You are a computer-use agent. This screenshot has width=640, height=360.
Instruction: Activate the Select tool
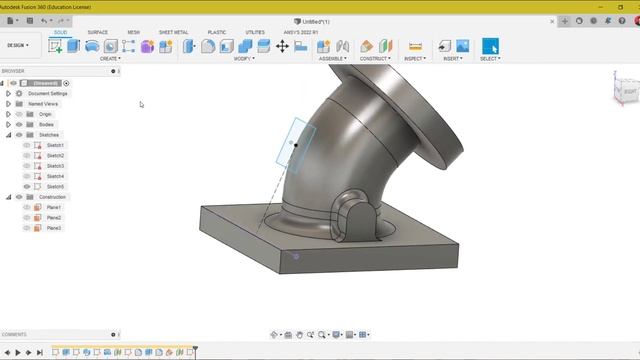[490, 46]
